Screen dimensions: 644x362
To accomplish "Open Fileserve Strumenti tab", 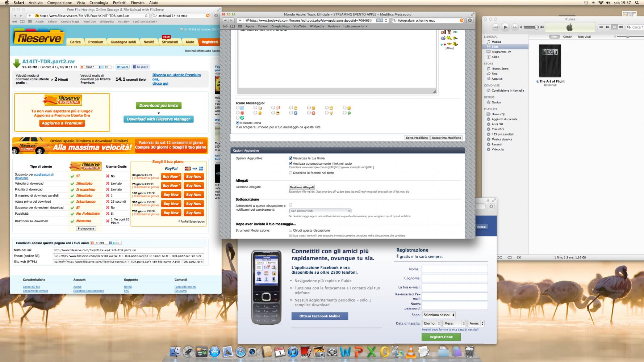I will click(170, 42).
